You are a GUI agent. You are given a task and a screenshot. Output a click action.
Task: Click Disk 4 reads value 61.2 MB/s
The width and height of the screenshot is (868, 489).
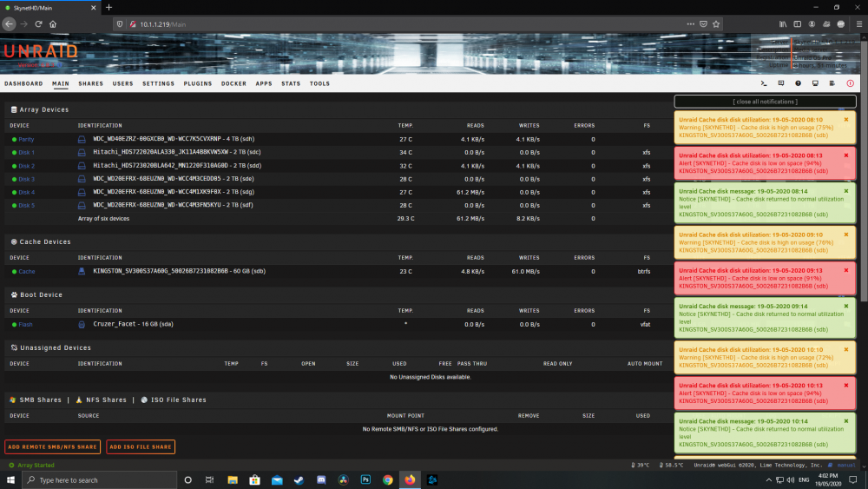coord(470,193)
